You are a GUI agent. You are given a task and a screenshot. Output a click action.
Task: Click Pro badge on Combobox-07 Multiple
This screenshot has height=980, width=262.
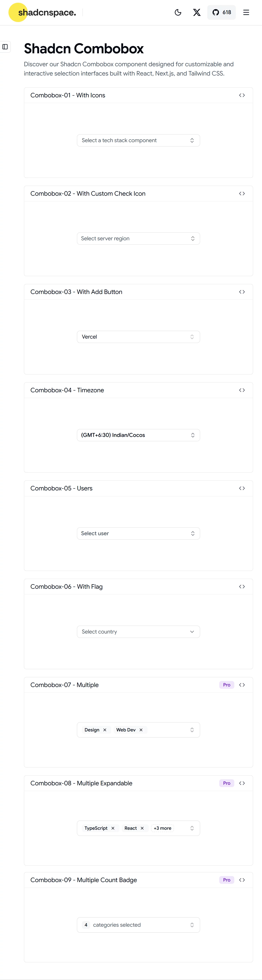tap(227, 685)
